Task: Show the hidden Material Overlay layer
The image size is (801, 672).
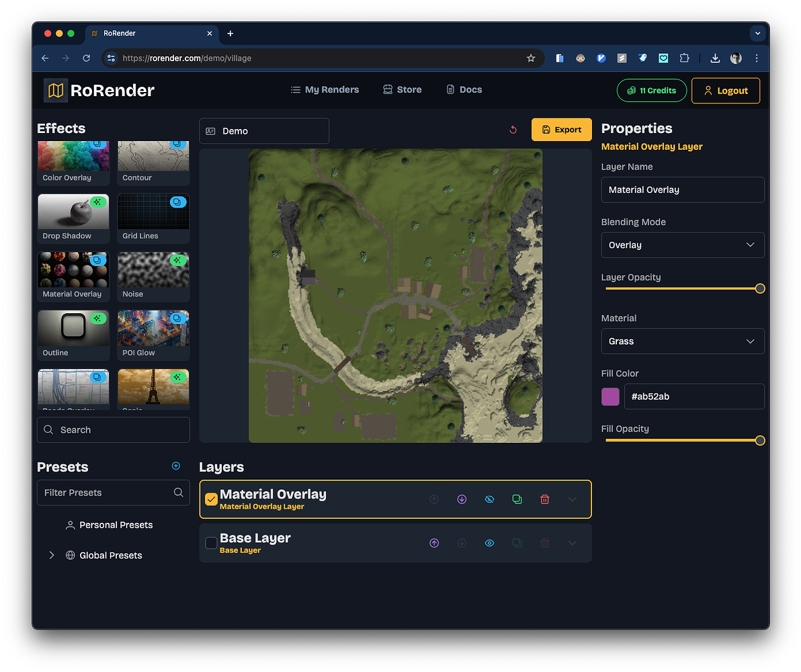Action: (489, 499)
